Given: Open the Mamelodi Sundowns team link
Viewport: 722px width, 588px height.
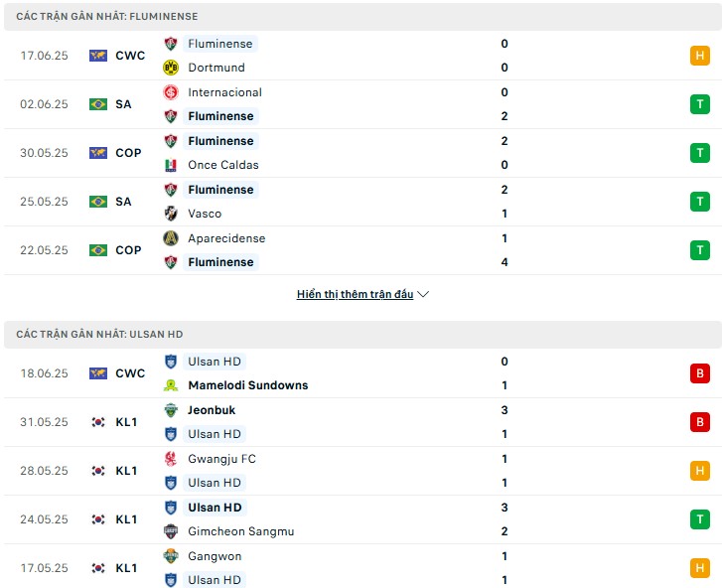Looking at the screenshot, I should pyautogui.click(x=248, y=385).
